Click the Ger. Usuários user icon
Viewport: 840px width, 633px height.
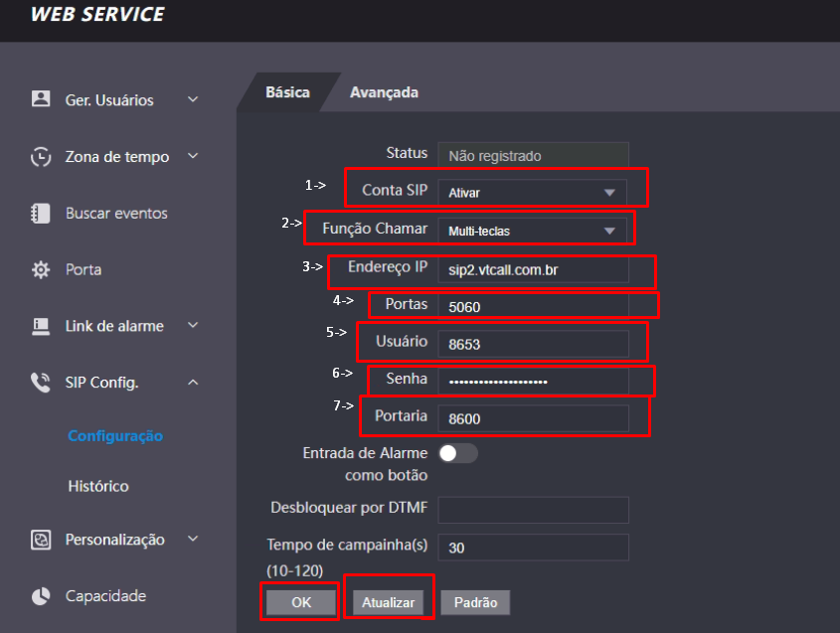41,99
